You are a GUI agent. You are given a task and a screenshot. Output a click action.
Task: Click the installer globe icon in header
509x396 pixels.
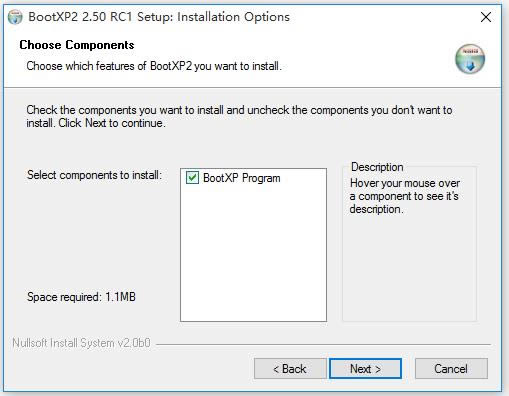point(470,59)
